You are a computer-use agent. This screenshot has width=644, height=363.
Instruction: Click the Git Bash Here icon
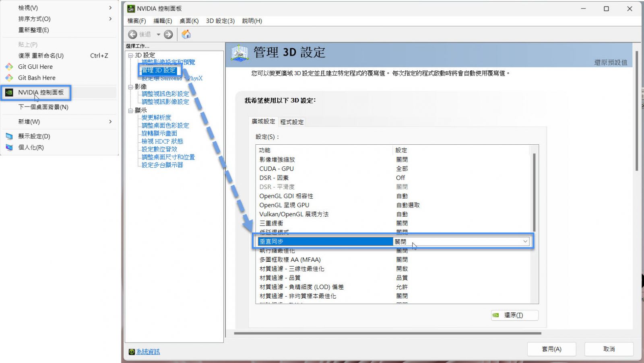click(9, 78)
